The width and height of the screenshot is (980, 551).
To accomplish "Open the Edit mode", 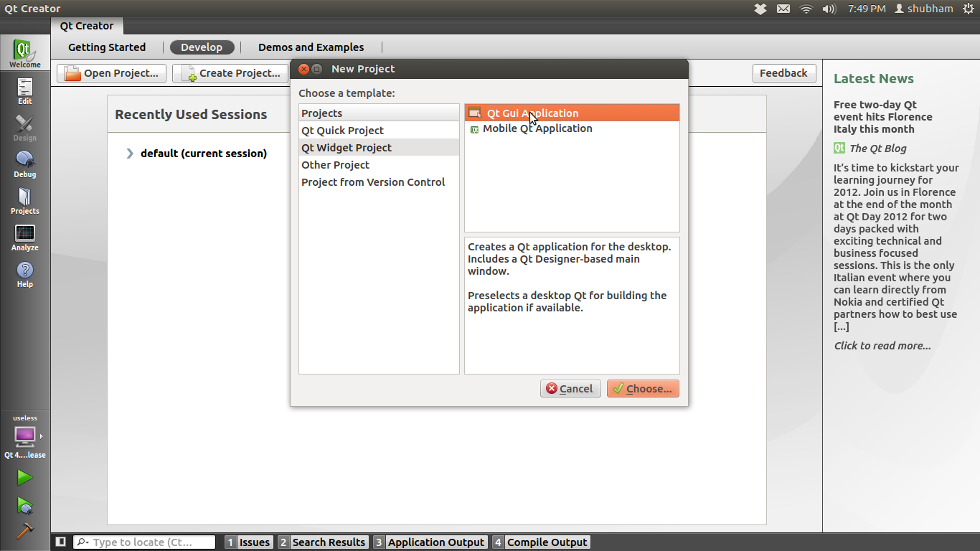I will point(24,91).
